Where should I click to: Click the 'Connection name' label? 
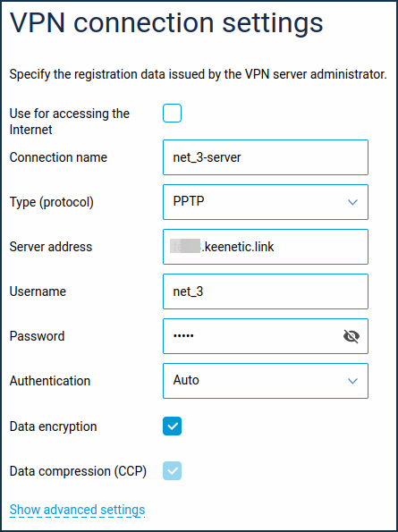(x=58, y=157)
